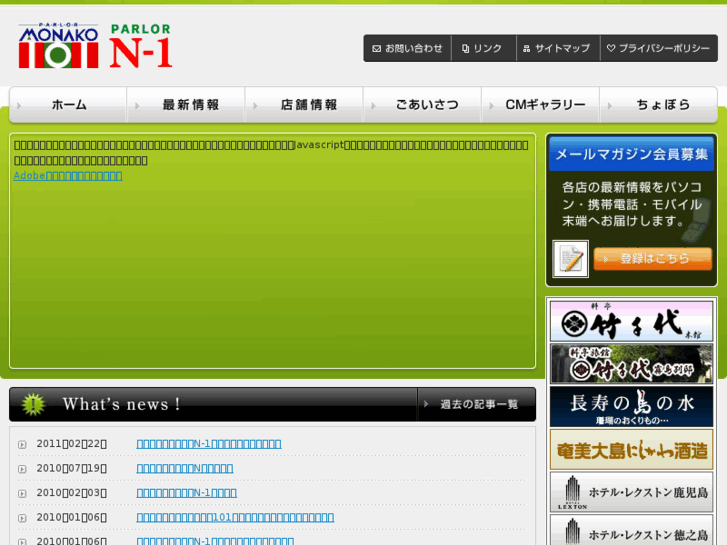The width and height of the screenshot is (727, 545).
Task: Click the Parlor N-1 logo
Action: 141,45
